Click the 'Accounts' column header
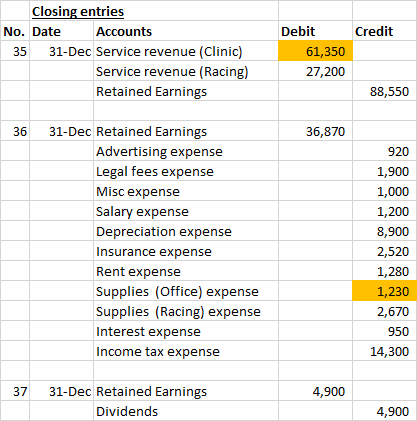417x421 pixels. [186, 31]
